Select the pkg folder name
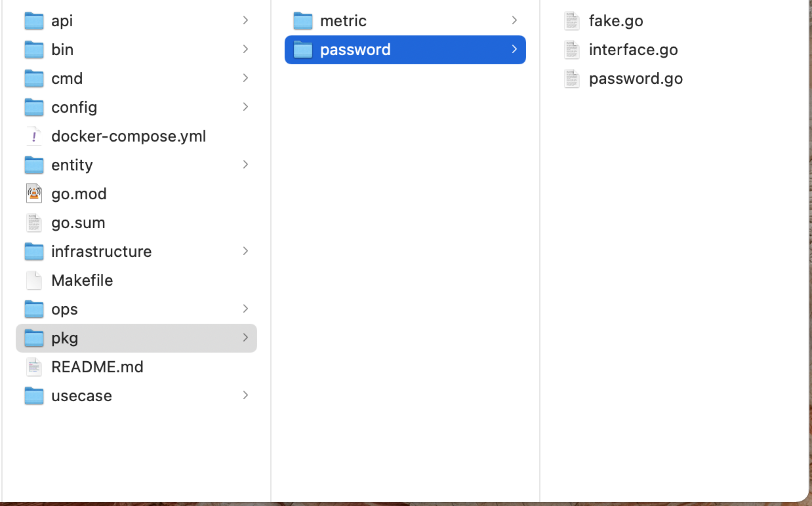The height and width of the screenshot is (506, 812). point(64,338)
